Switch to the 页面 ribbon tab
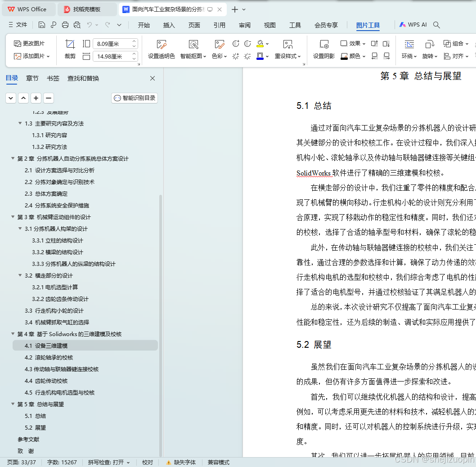 [x=194, y=25]
